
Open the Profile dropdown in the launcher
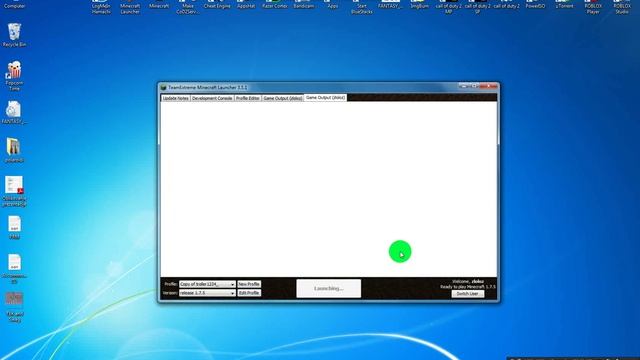pos(207,284)
